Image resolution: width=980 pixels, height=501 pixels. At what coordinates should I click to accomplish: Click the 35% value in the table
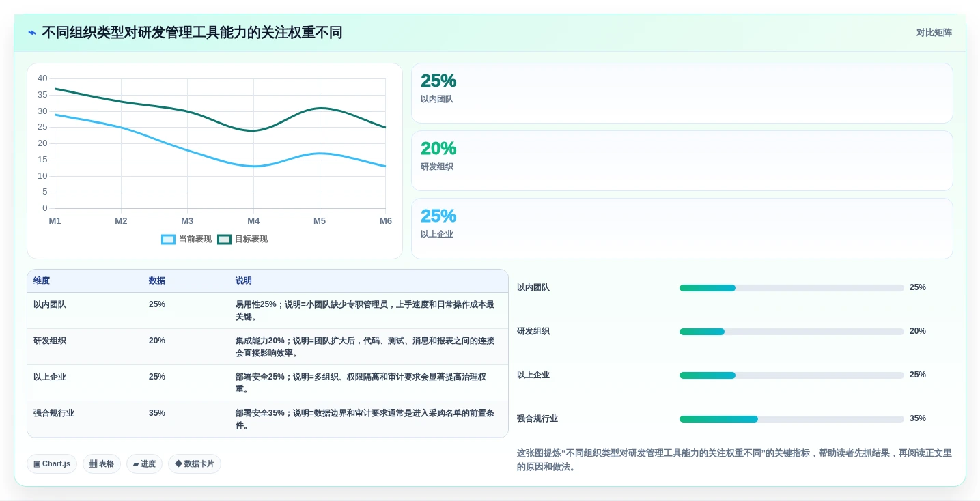pos(157,414)
